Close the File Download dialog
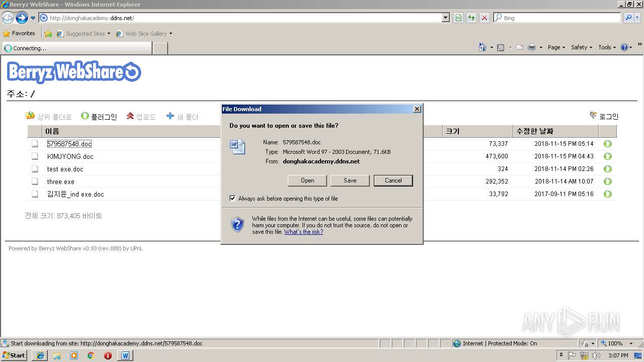Screen dimensions: 644x362 pos(417,109)
